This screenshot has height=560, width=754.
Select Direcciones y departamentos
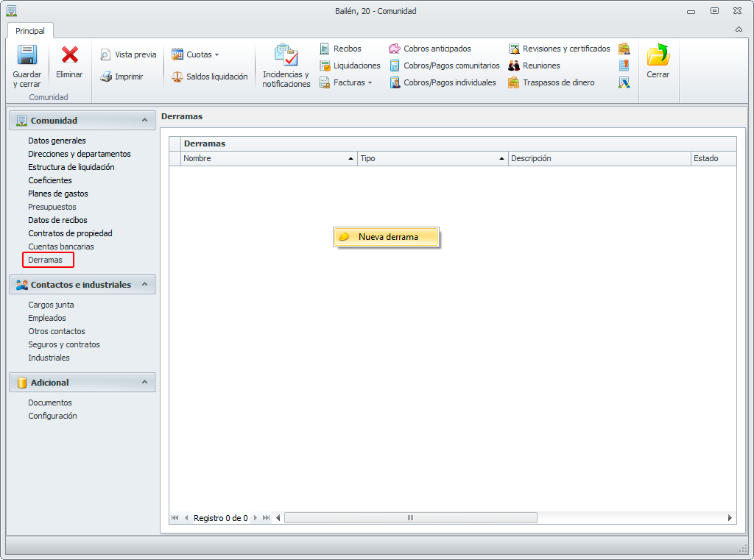(80, 154)
